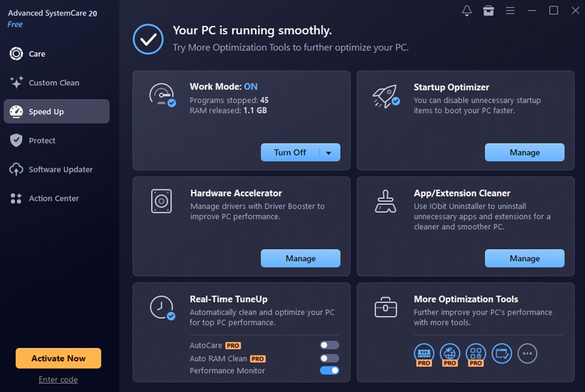The height and width of the screenshot is (392, 585).
Task: Click the Startup Optimizer rocket icon
Action: click(386, 96)
